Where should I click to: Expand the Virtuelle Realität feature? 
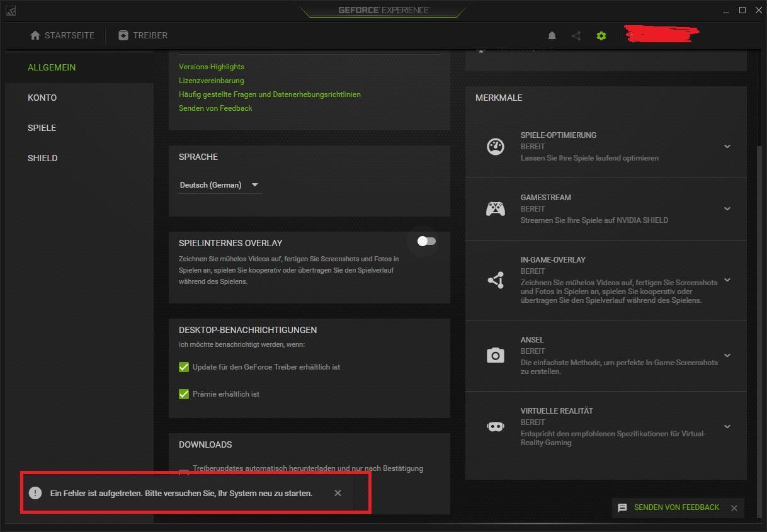coord(727,427)
